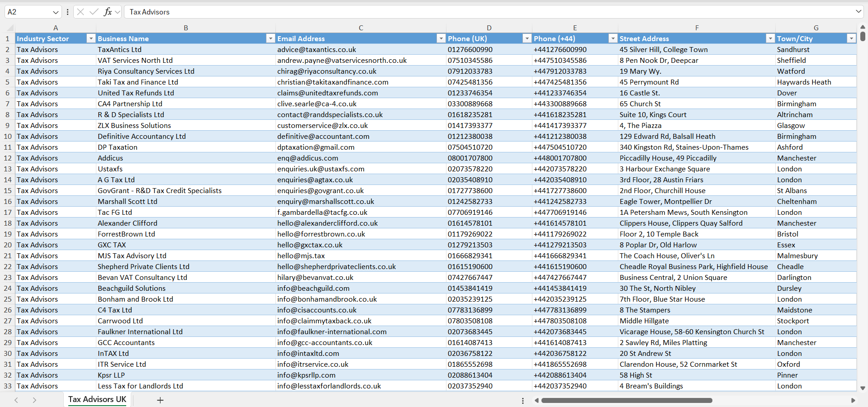
Task: Click the vertical scroll down arrow
Action: point(863,388)
